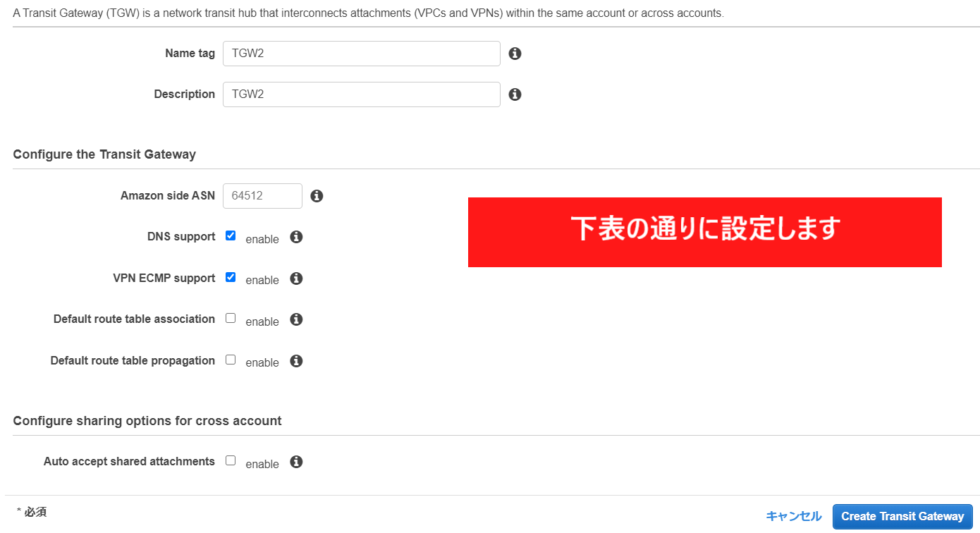
Task: Click the キャンセル link
Action: 793,516
